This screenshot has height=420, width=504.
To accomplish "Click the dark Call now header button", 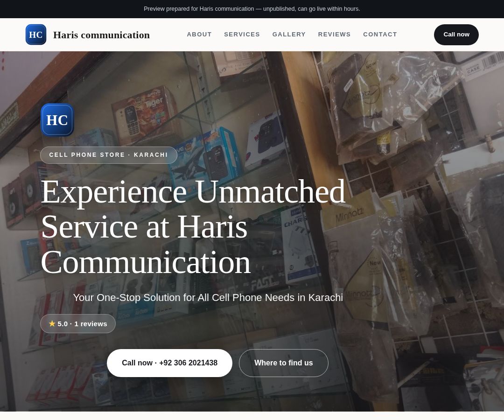I will tap(456, 35).
